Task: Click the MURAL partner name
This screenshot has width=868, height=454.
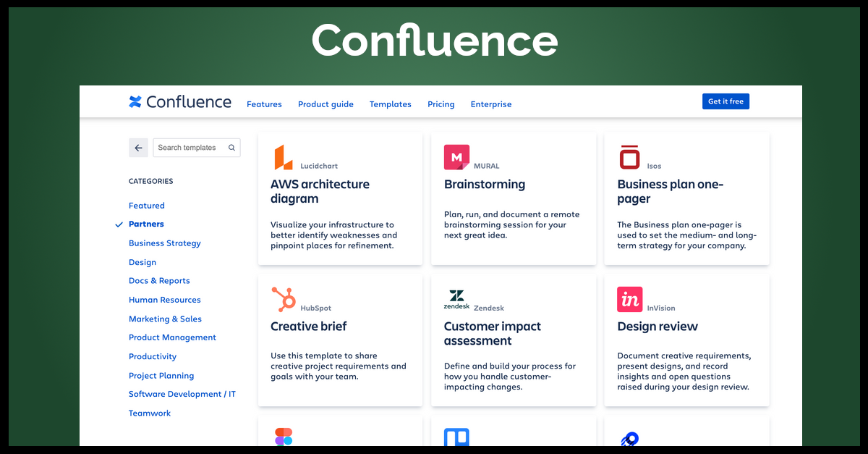Action: point(486,166)
